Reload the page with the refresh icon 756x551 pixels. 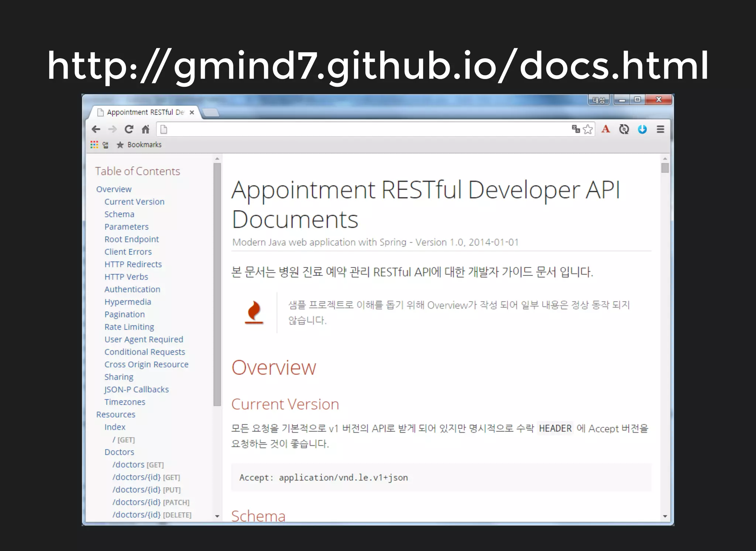129,129
